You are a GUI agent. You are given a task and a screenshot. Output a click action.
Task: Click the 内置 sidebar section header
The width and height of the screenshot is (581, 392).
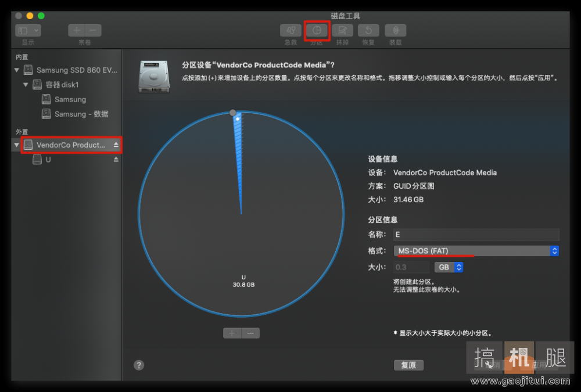pos(22,57)
